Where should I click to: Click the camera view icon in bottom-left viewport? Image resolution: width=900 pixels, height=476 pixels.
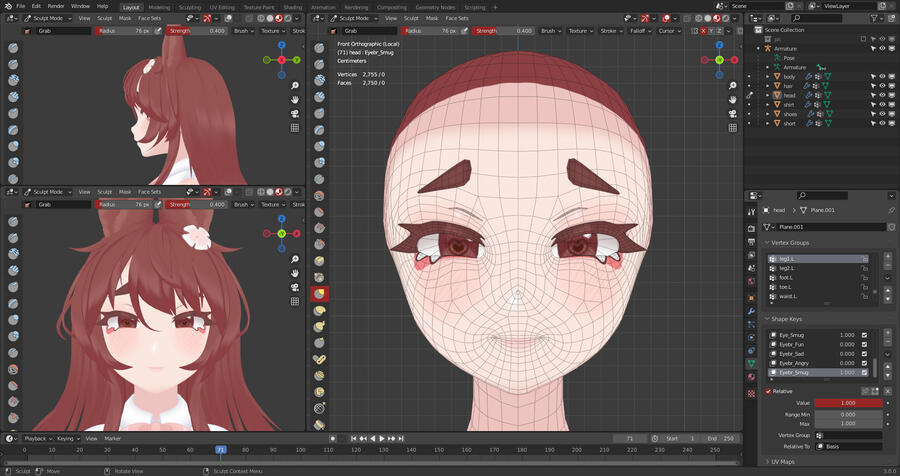(296, 288)
